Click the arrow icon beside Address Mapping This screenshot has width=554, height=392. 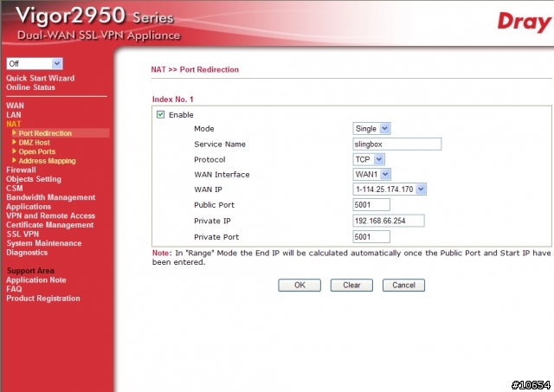pos(14,160)
